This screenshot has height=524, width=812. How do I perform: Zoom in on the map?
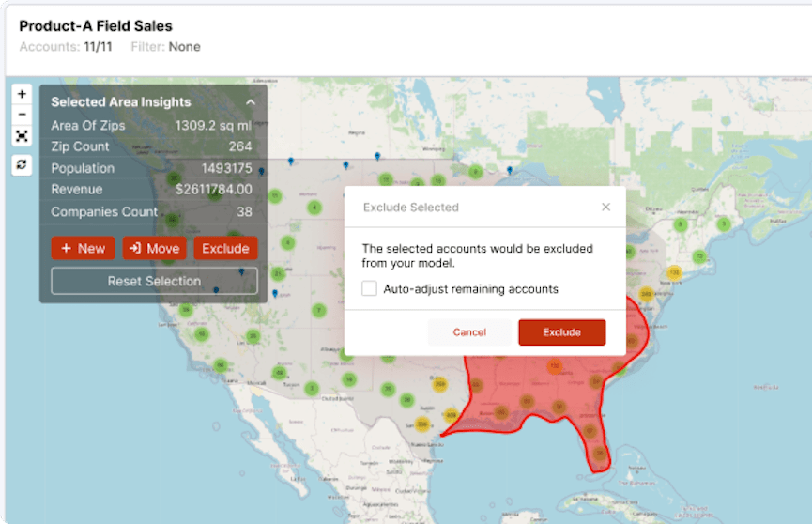tap(22, 95)
